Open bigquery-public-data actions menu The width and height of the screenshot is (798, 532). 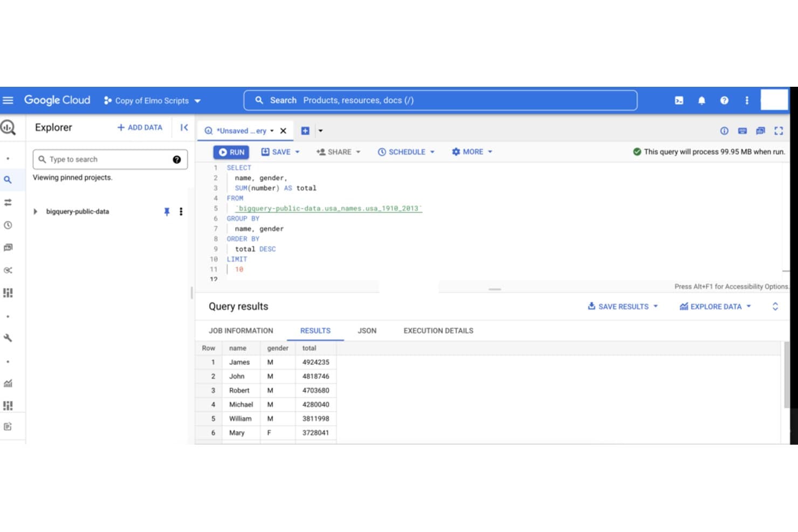tap(181, 212)
